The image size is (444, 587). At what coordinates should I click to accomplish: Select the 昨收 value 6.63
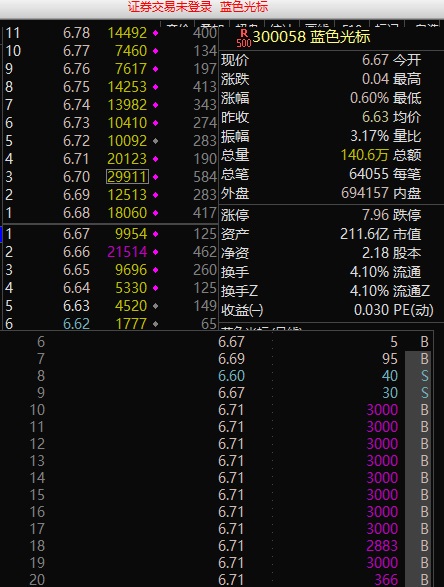pyautogui.click(x=375, y=117)
